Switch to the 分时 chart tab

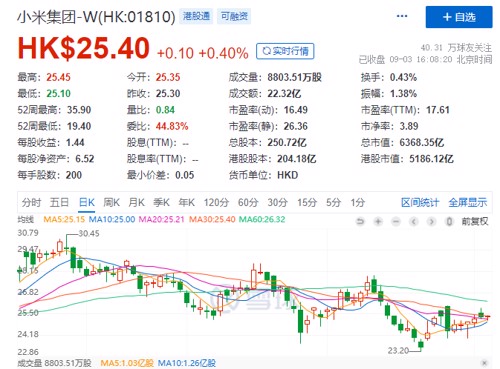click(31, 202)
